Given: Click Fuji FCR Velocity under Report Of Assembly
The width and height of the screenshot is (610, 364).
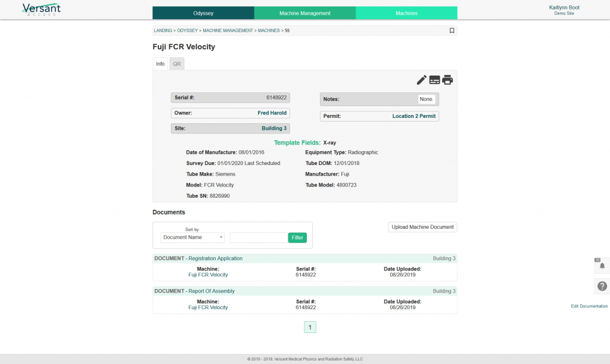Looking at the screenshot, I should pos(208,307).
